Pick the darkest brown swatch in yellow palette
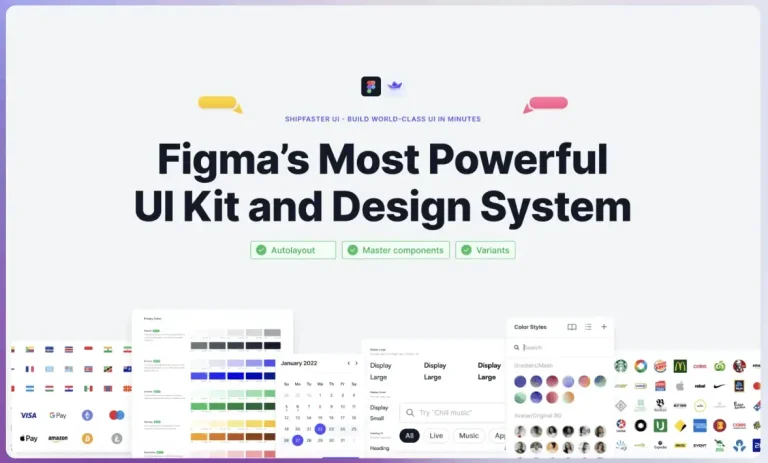This screenshot has width=768, height=463. [x=272, y=437]
